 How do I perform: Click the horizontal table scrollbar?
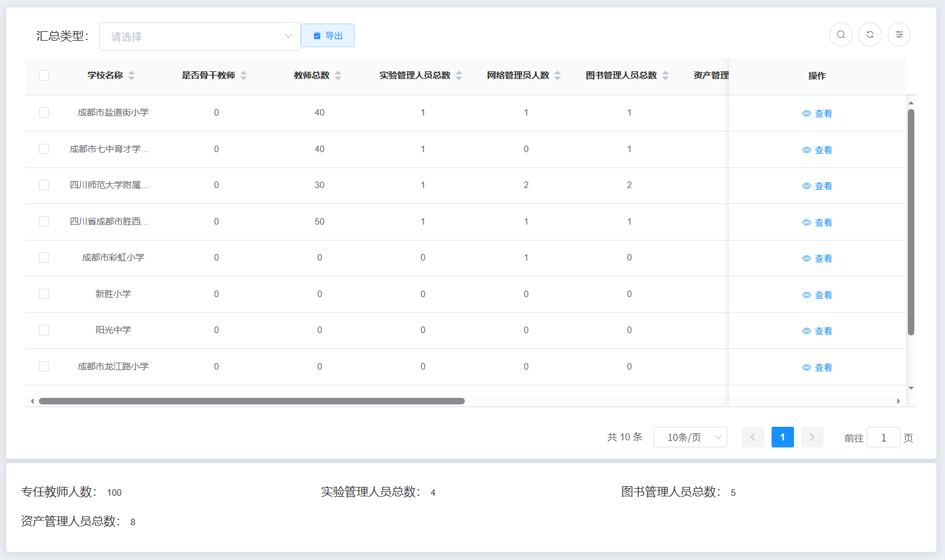[252, 401]
